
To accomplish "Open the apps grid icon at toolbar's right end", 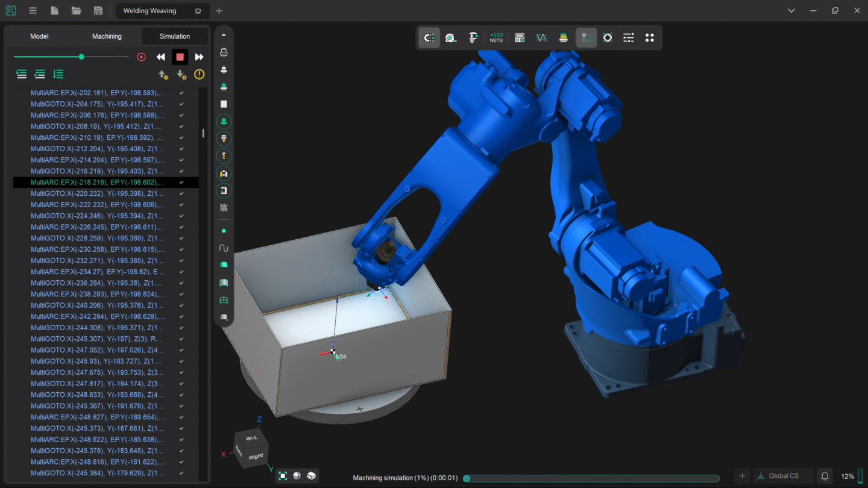I will click(x=650, y=37).
